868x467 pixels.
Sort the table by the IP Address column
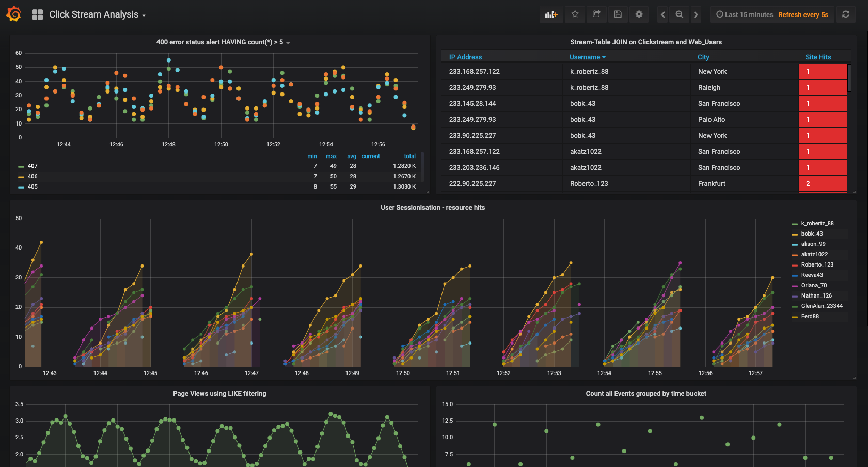(465, 57)
